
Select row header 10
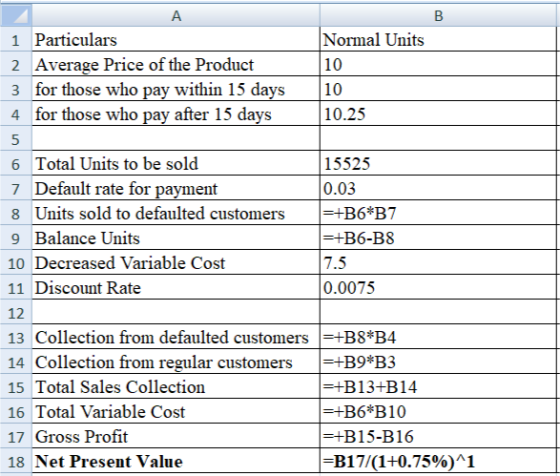tap(16, 262)
